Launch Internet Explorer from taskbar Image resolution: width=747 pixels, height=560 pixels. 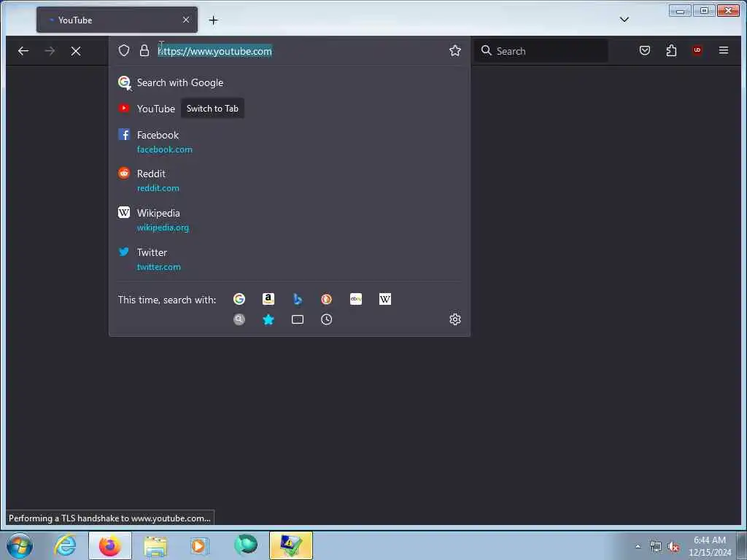pyautogui.click(x=65, y=545)
